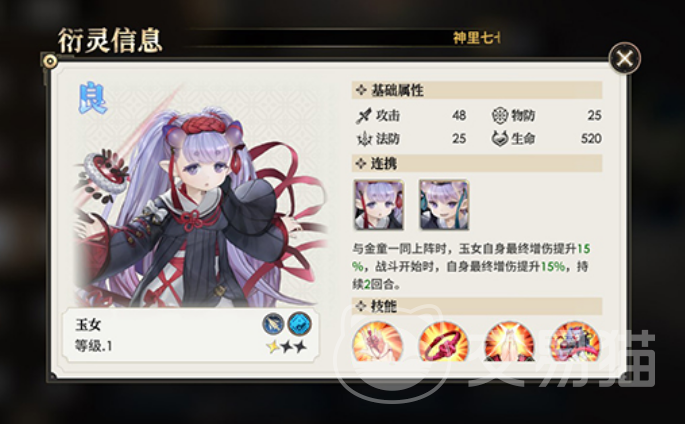Viewport: 685px width, 424px height.
Task: Tap the praying hands skill icon
Action: click(509, 341)
